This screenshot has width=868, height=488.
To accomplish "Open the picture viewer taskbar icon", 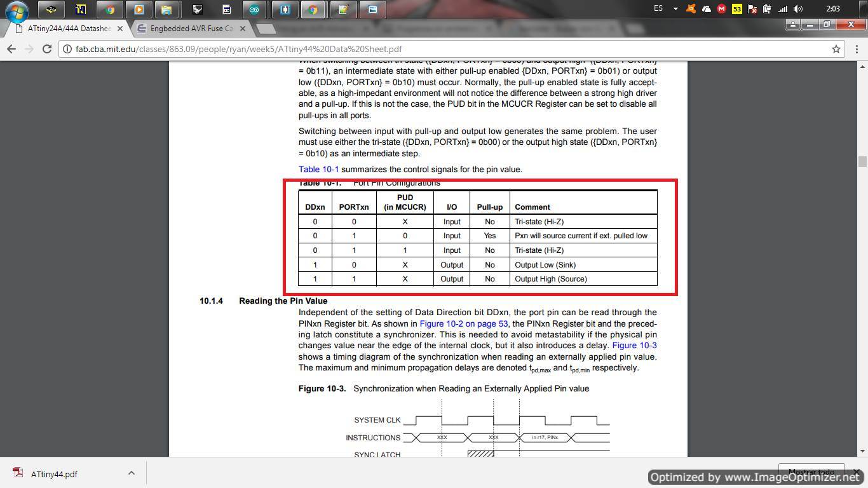I will (372, 10).
